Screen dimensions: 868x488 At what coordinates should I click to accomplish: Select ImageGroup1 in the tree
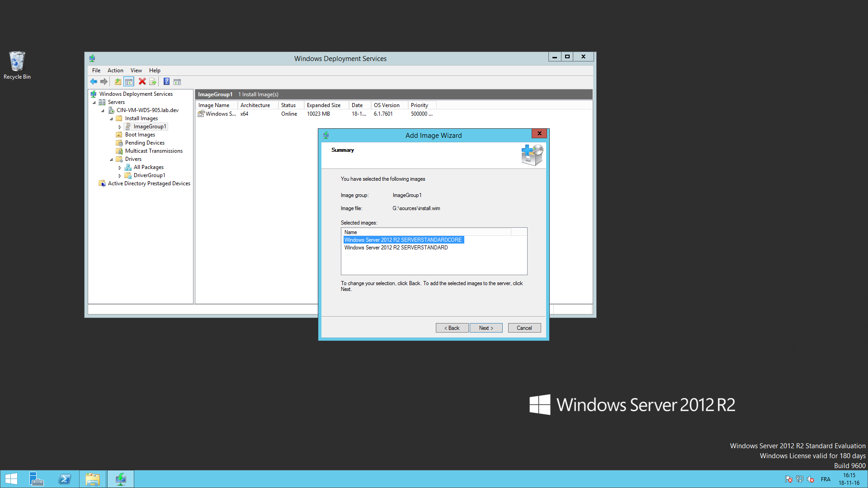click(150, 127)
